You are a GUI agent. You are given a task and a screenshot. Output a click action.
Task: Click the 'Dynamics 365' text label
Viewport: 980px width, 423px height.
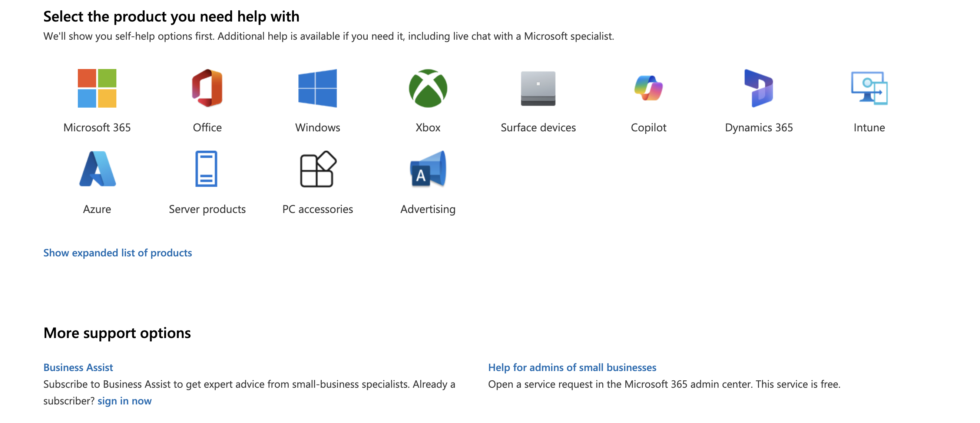coord(759,128)
